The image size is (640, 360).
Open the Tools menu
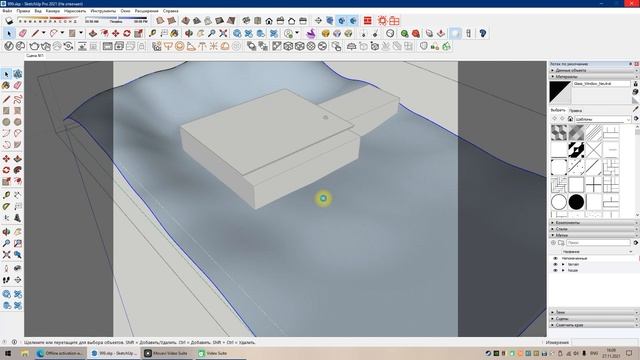point(103,11)
